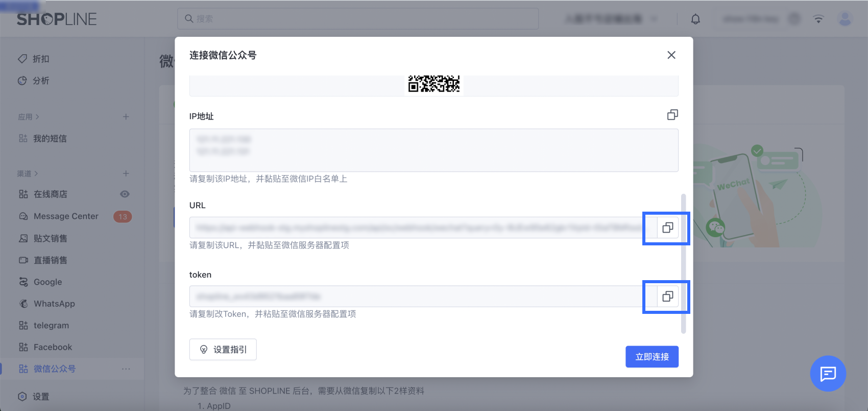Click the IP地址 text box
The height and width of the screenshot is (411, 868).
tap(433, 150)
